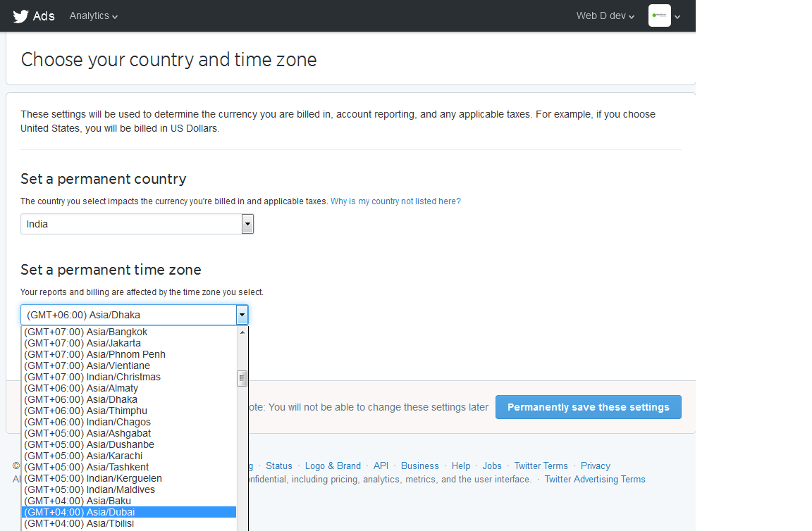Open the Twitter Terms footer link
The height and width of the screenshot is (531, 812).
coord(541,466)
